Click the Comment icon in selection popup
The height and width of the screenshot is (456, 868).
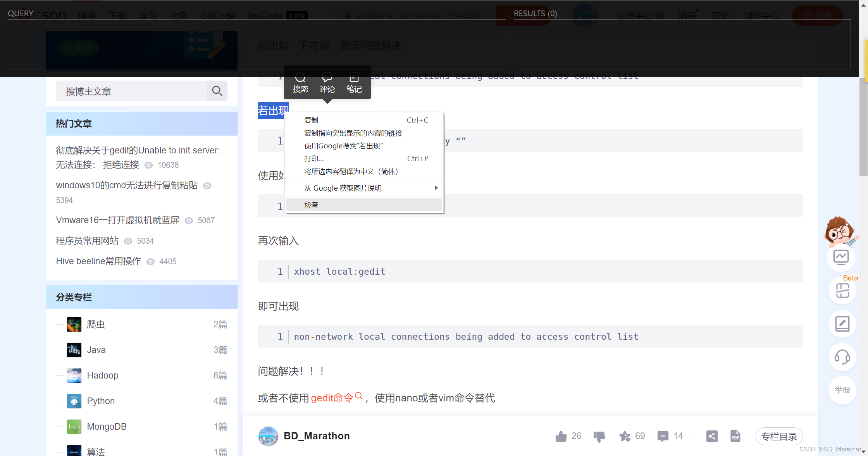[327, 78]
